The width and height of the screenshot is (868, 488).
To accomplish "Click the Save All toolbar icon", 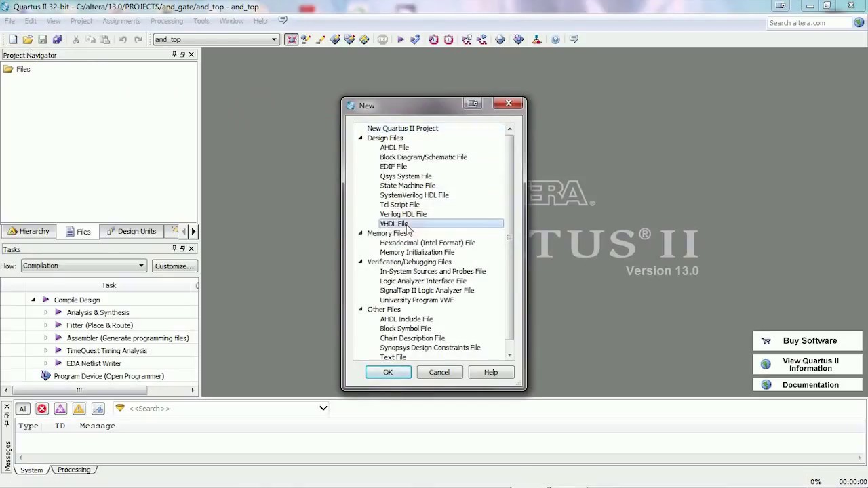I will [x=57, y=39].
